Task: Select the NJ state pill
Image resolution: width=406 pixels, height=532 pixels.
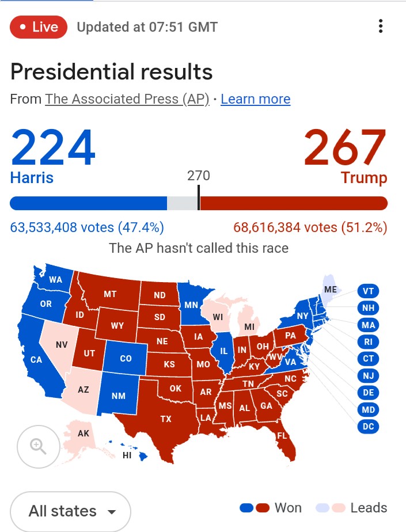Action: pyautogui.click(x=368, y=376)
